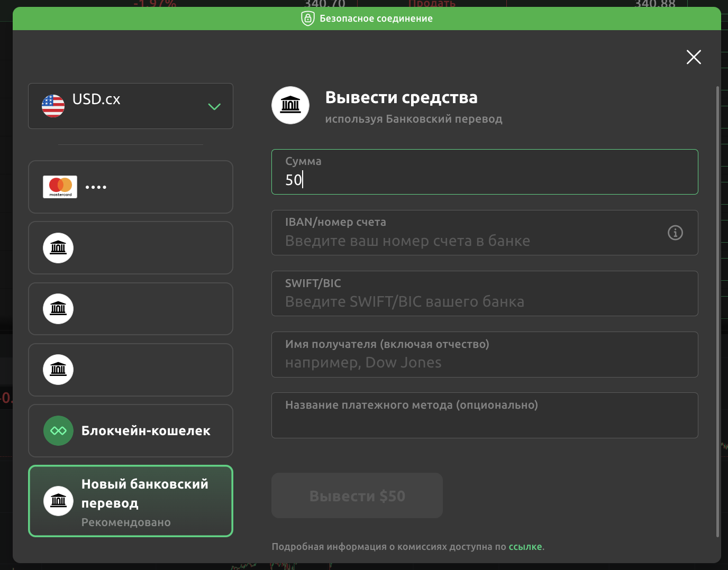Select Новый банковский перевод recommended option
This screenshot has height=570, width=728.
click(x=130, y=501)
